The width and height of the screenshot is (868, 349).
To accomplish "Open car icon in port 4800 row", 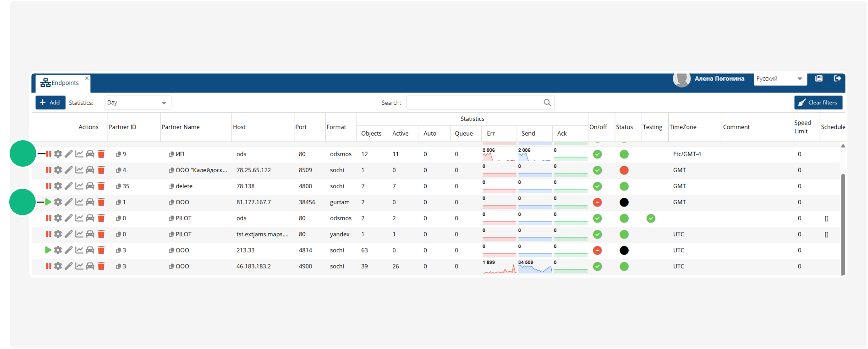I will click(x=90, y=186).
